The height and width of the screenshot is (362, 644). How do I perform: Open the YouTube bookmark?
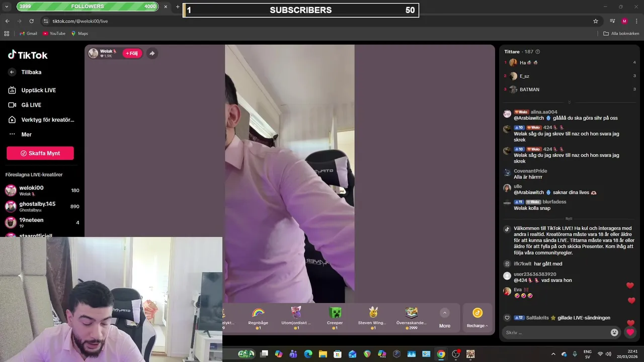54,34
